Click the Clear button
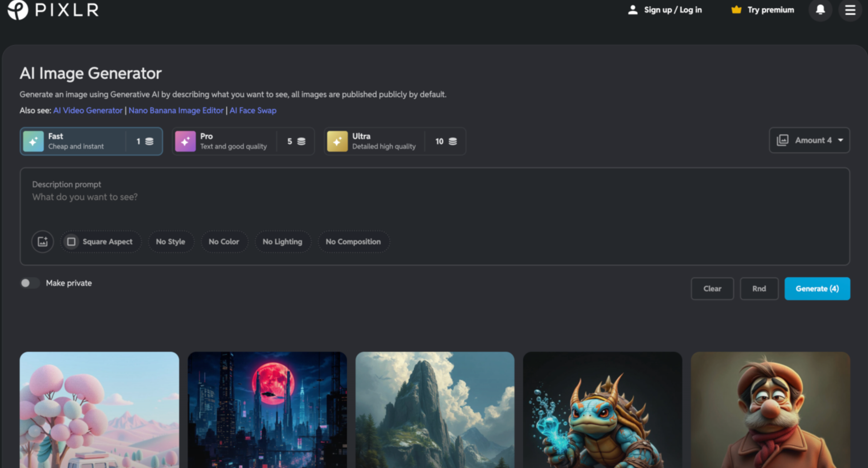Screen dimensions: 868x468 (712, 289)
